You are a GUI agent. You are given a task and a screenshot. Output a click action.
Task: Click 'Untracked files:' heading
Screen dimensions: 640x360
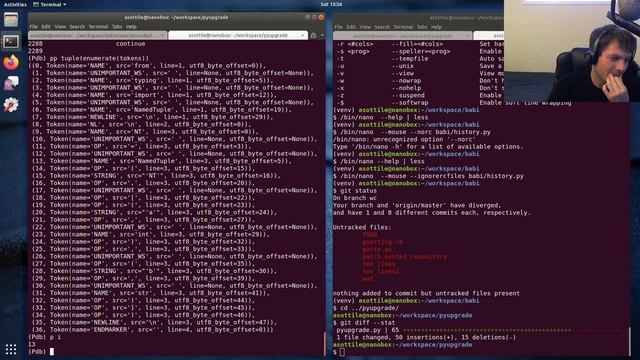[x=362, y=227]
